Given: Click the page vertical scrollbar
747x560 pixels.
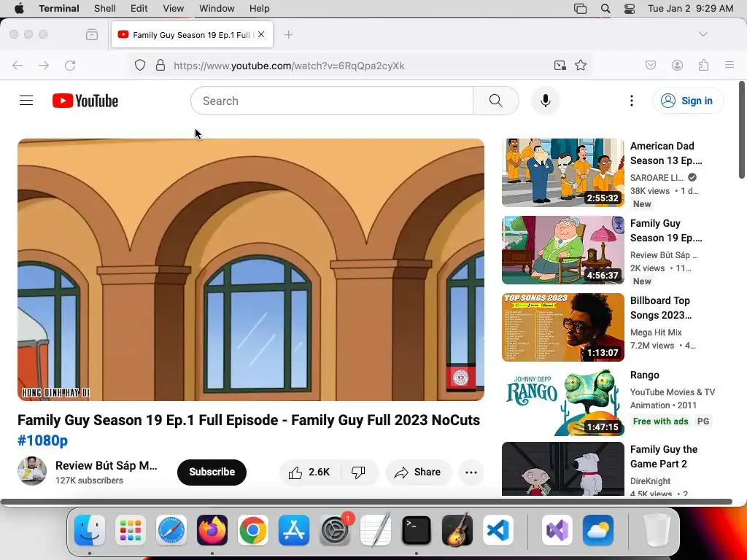Looking at the screenshot, I should pos(742,130).
